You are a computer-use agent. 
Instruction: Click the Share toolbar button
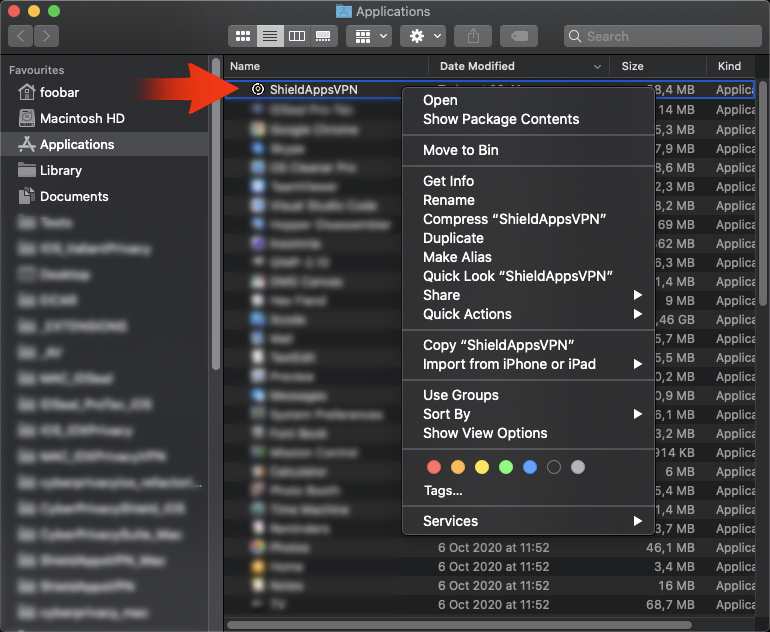pyautogui.click(x=473, y=36)
